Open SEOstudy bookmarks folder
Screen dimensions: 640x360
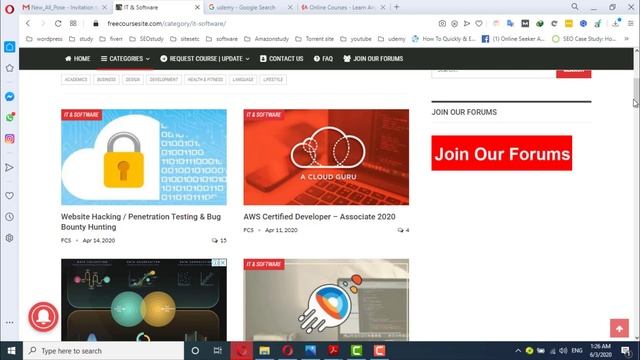147,39
